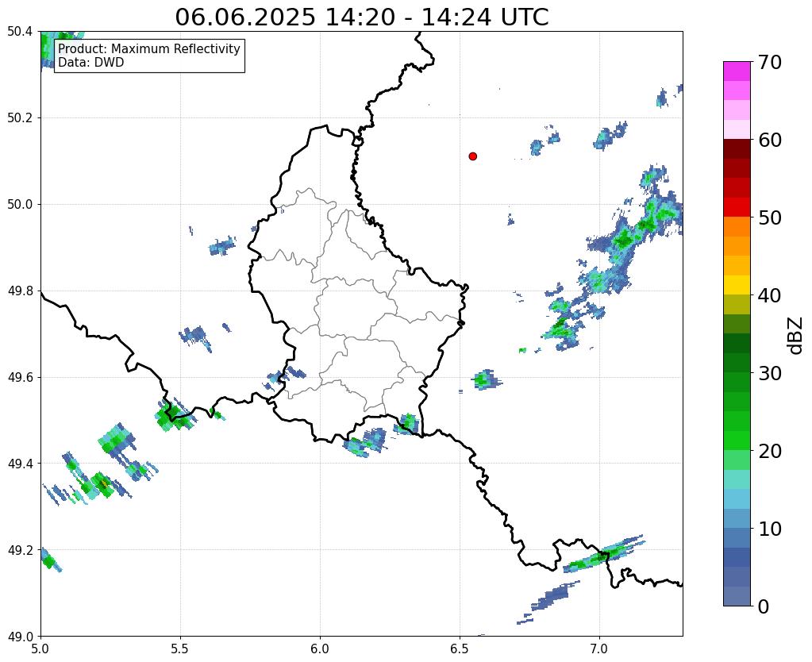
Task: Click the 60 tick label on colorbar
Action: (x=769, y=140)
